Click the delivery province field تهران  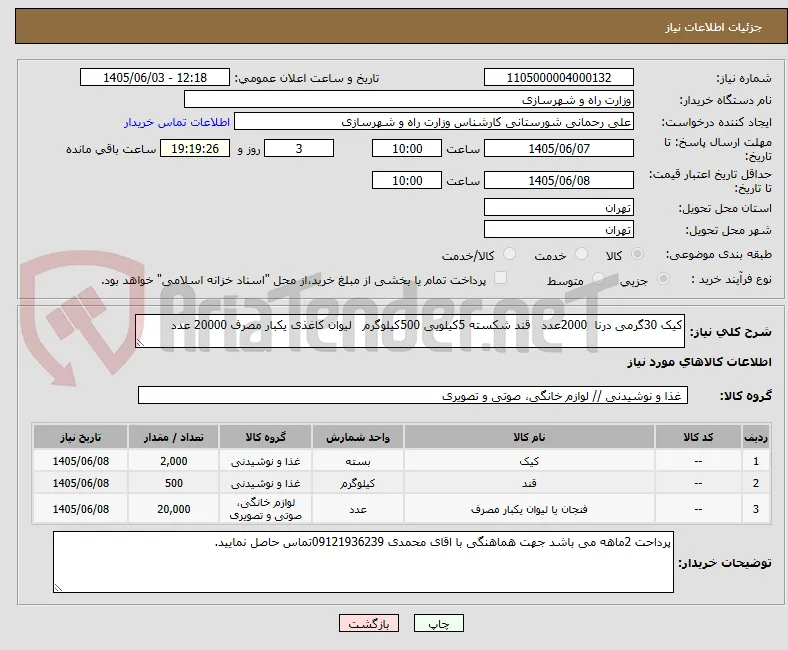(559, 207)
